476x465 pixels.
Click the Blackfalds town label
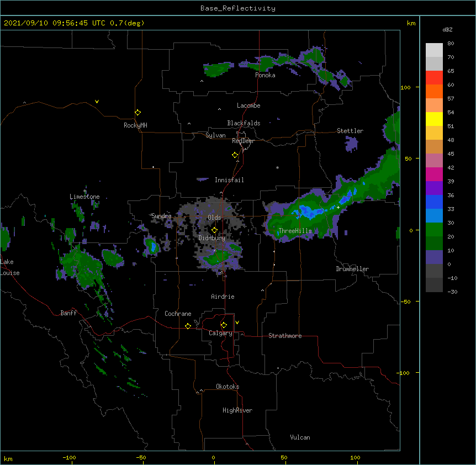click(244, 123)
